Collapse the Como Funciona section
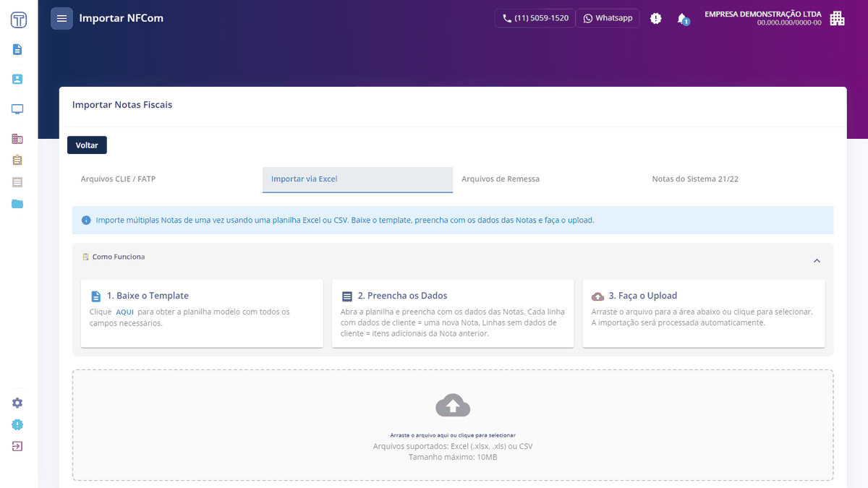Screen dimensions: 868x488 (817, 261)
